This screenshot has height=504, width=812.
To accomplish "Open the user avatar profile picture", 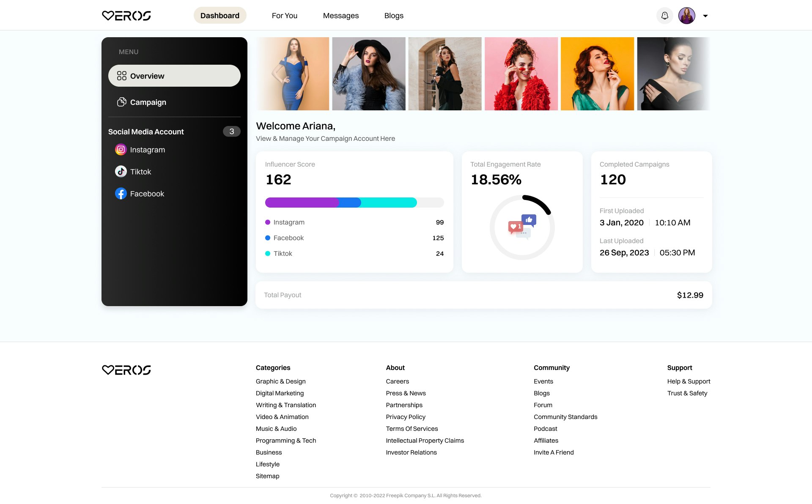I will pyautogui.click(x=686, y=16).
